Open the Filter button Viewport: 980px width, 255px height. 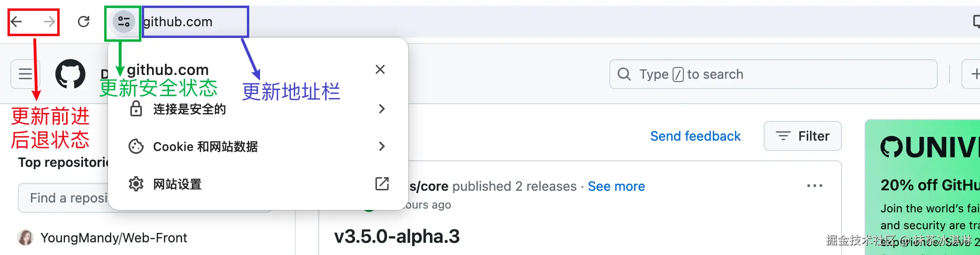coord(803,136)
